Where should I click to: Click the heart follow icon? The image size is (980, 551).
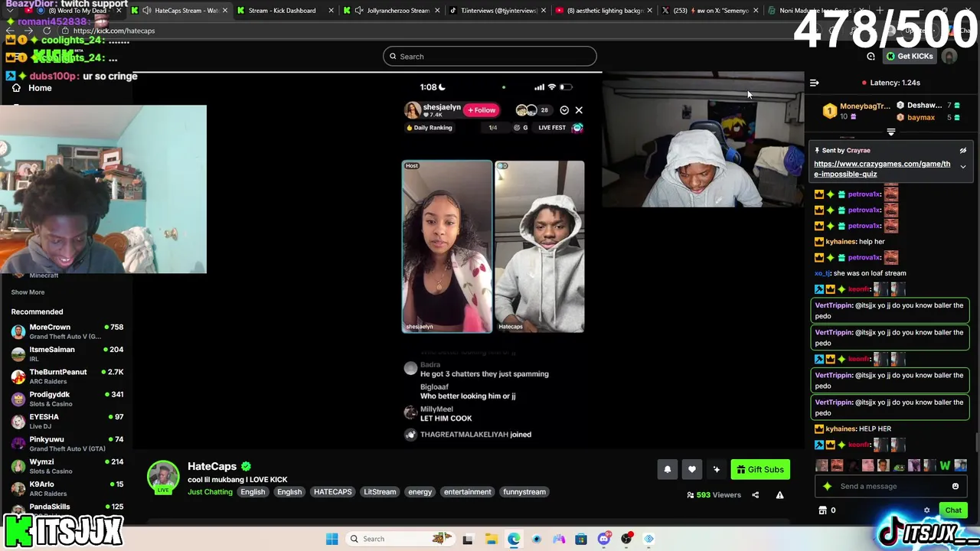[x=691, y=469]
